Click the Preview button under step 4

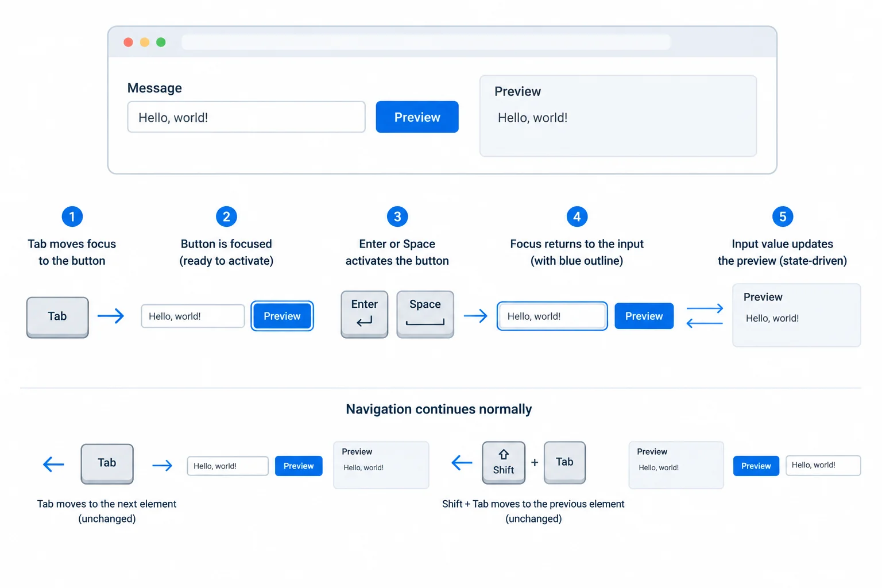(x=644, y=316)
